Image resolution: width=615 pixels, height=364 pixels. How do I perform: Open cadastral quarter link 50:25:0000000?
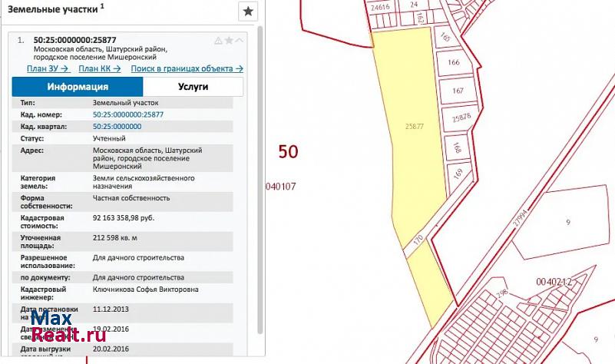click(117, 126)
